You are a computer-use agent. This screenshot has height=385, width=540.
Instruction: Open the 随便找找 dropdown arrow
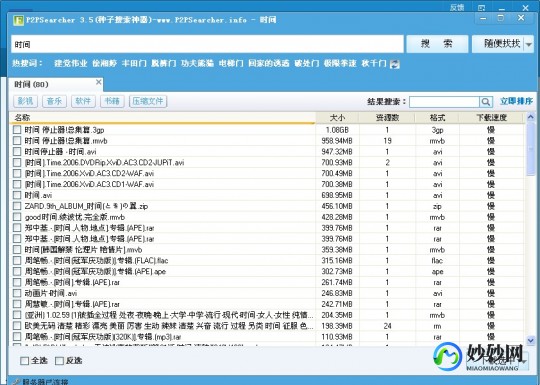point(529,44)
